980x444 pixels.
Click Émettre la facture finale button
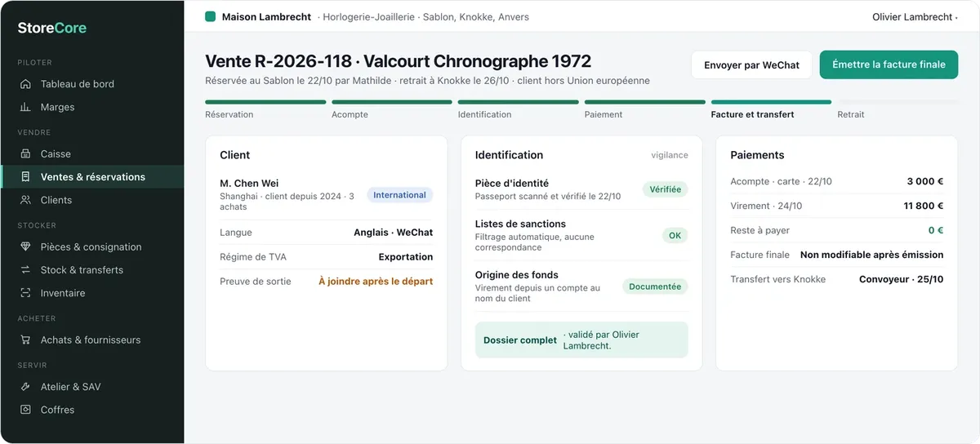(889, 64)
